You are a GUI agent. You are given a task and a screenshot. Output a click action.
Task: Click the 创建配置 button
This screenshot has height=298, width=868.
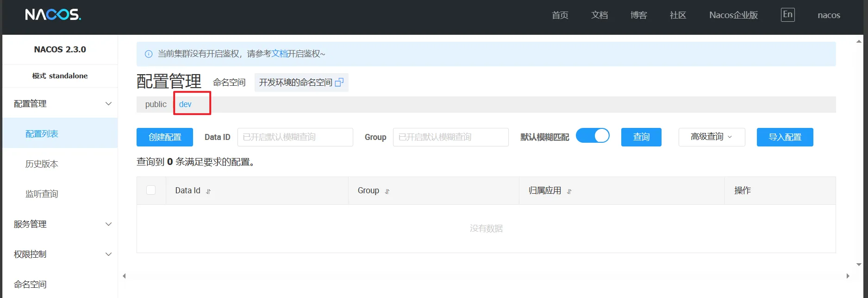click(x=165, y=137)
